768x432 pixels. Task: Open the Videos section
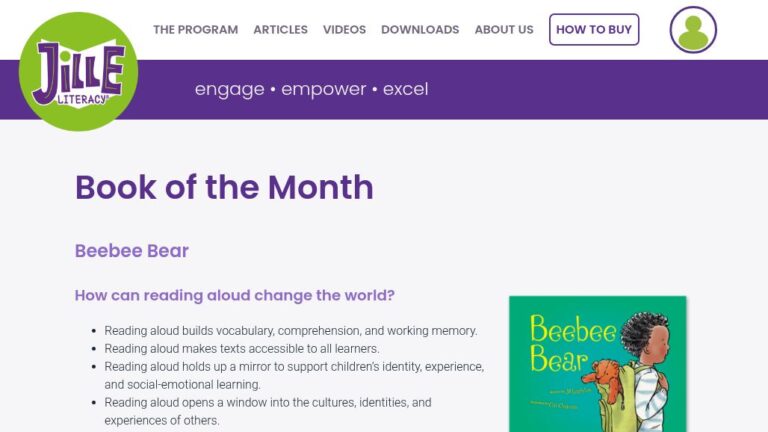coord(344,30)
